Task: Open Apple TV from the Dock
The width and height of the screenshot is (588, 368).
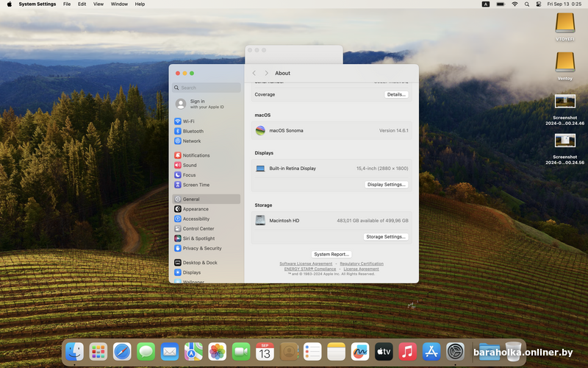Action: [x=384, y=352]
